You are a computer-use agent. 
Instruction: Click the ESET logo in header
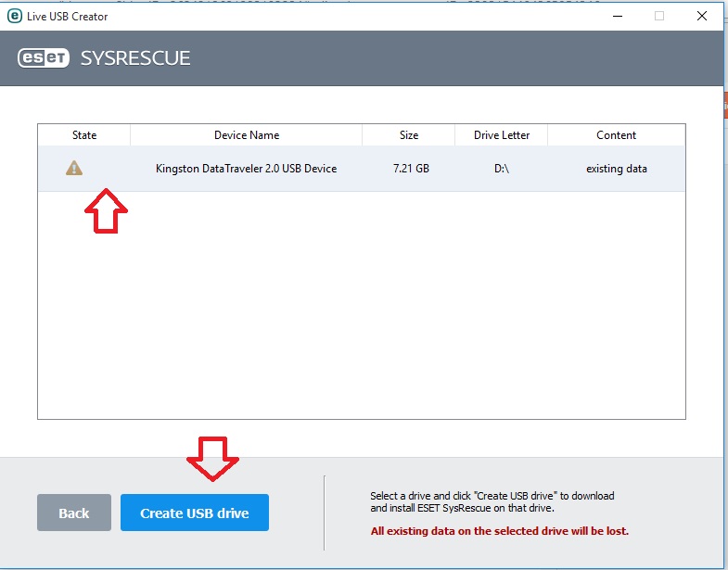click(45, 58)
